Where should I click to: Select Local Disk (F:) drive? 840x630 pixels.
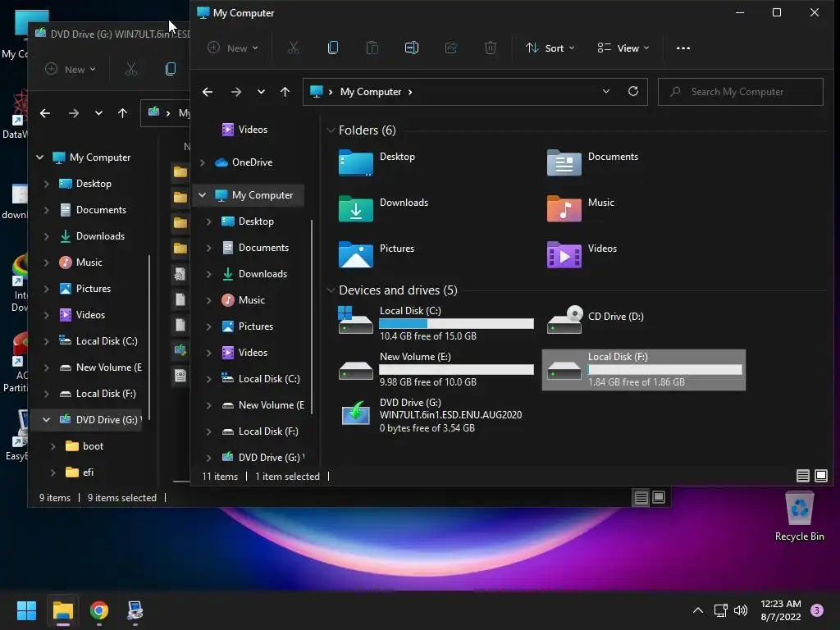pyautogui.click(x=643, y=370)
